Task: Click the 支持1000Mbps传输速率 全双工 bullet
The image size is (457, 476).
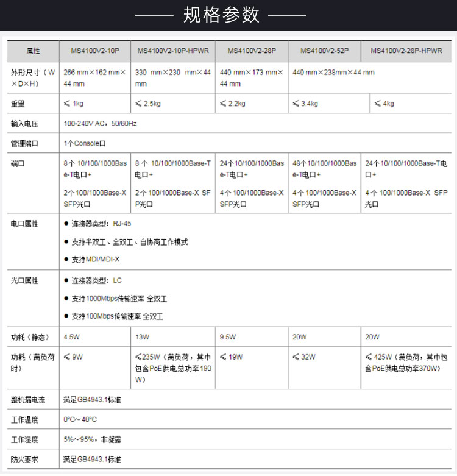Action: (116, 299)
